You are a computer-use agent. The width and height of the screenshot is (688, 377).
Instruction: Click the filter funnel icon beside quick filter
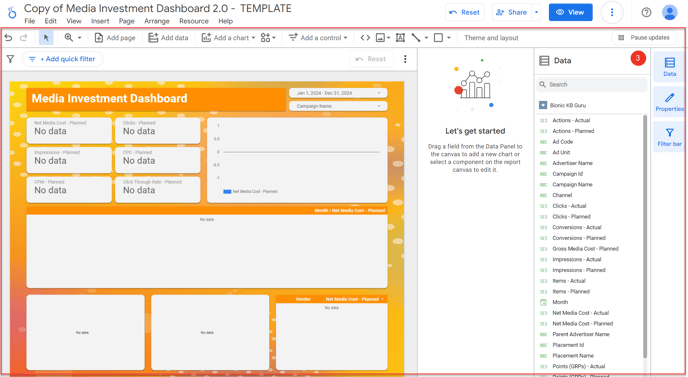[x=11, y=59]
